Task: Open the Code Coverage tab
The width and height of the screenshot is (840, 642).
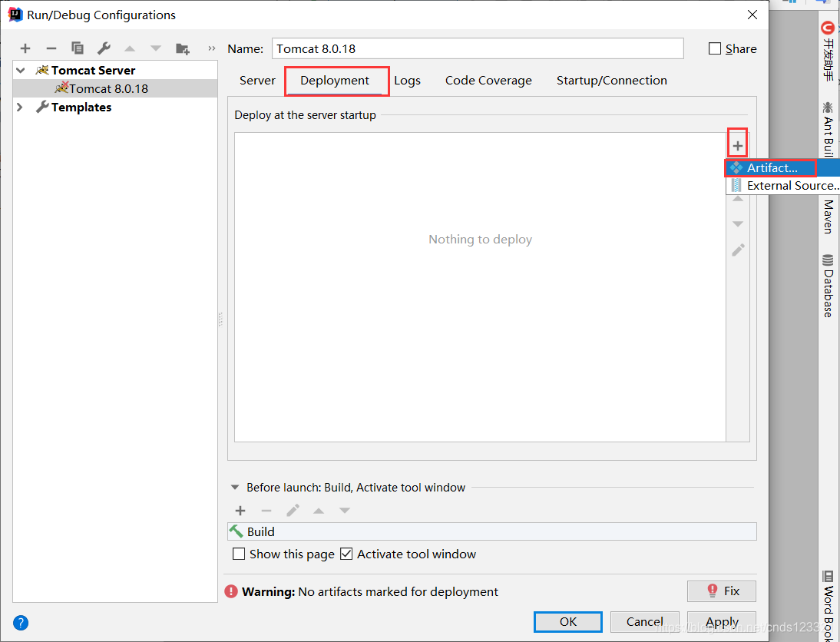Action: [488, 81]
